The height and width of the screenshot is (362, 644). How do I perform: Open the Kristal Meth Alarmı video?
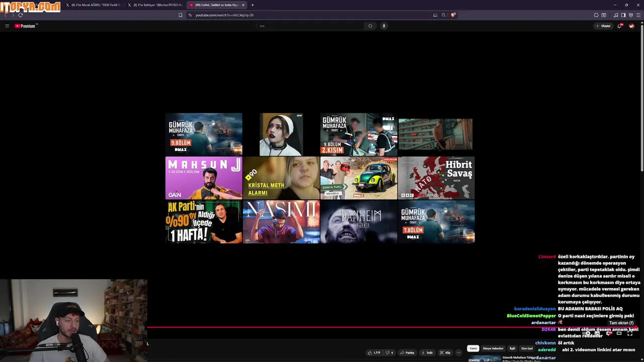[x=281, y=178]
